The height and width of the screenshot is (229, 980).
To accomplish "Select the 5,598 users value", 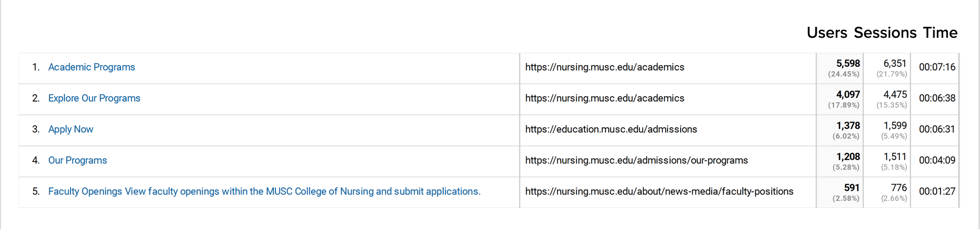I will click(x=848, y=64).
